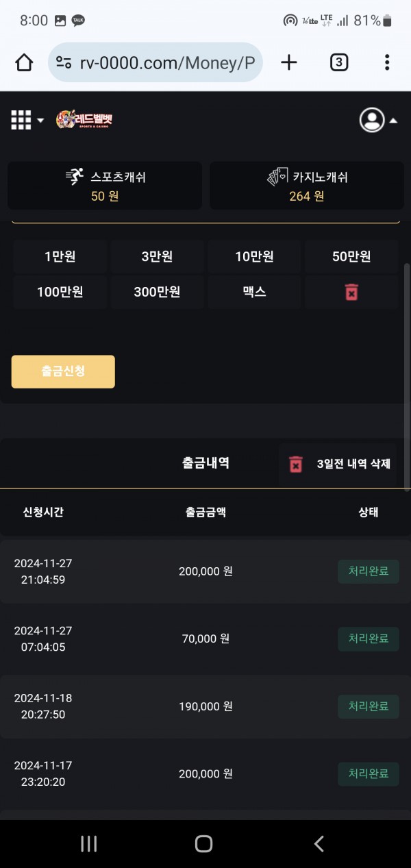Screen dimensions: 411x868
Task: Tap the browser home icon
Action: coord(24,63)
